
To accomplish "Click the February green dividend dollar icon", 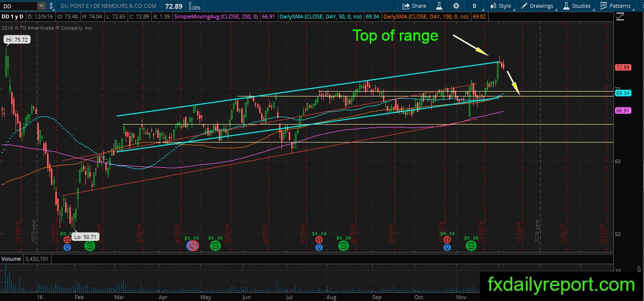I will pyautogui.click(x=90, y=246).
